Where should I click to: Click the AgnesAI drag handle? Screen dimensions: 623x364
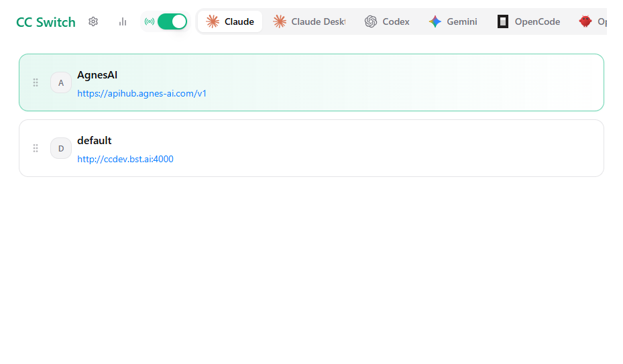36,82
